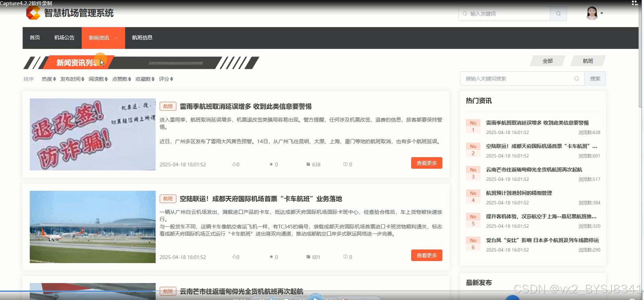Sort the news list by 点赞数
This screenshot has width=644, height=300.
(x=122, y=79)
